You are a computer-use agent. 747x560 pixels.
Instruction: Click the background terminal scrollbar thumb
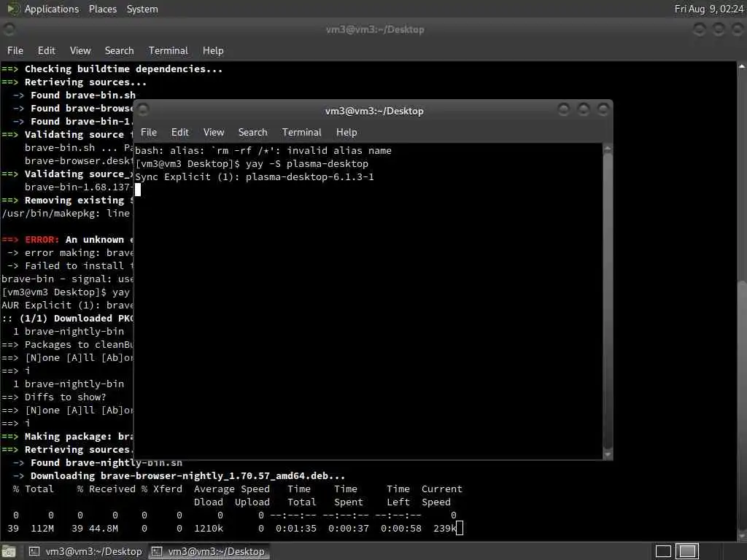[x=742, y=405]
